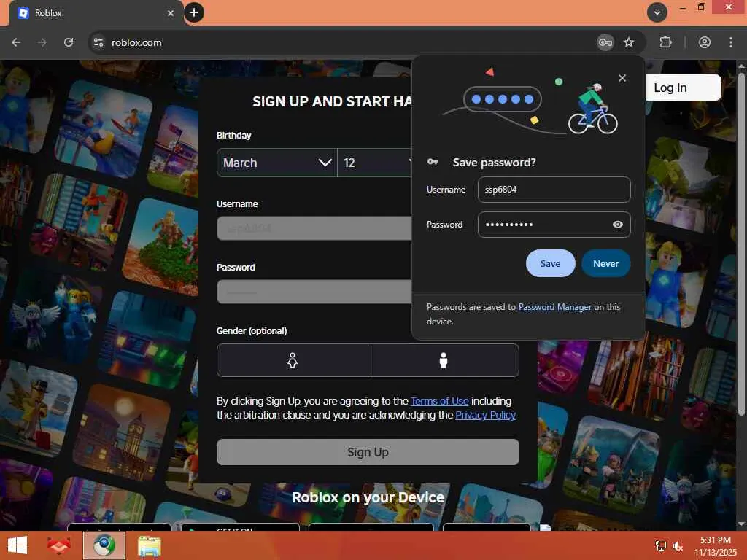Open site information icon in address bar
The width and height of the screenshot is (747, 560).
click(98, 42)
